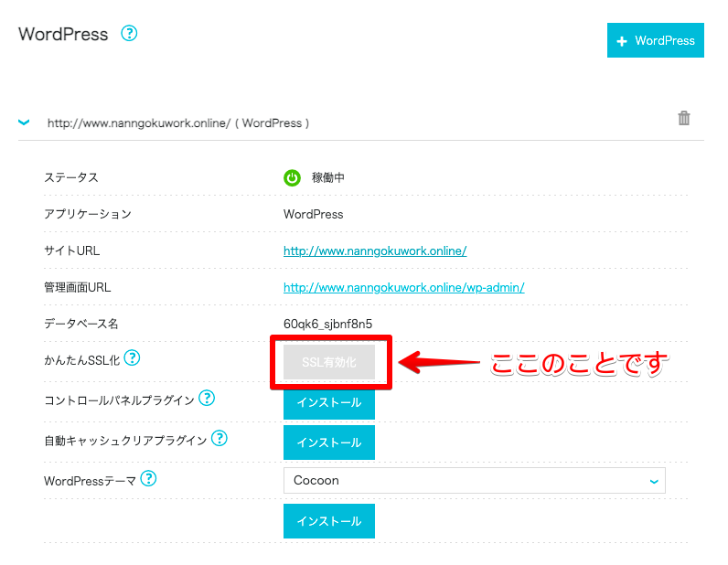Install the コントロールパネルプラグイン
This screenshot has height=565, width=728.
coord(329,402)
